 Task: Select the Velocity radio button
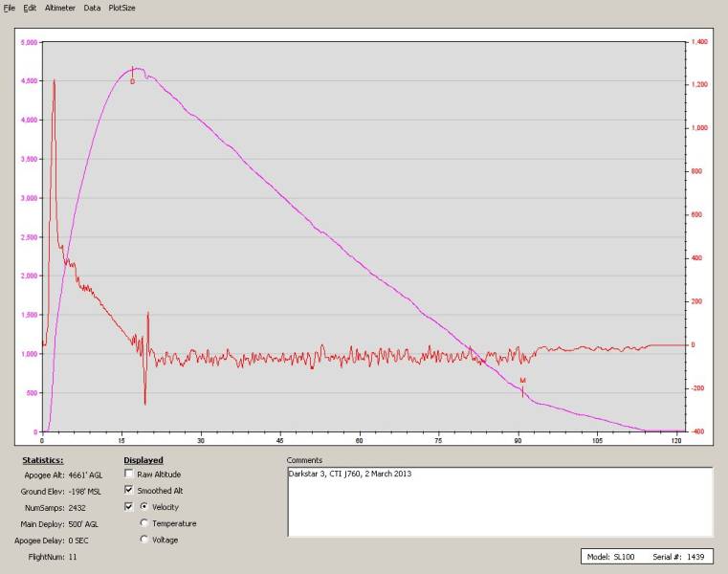coord(144,507)
